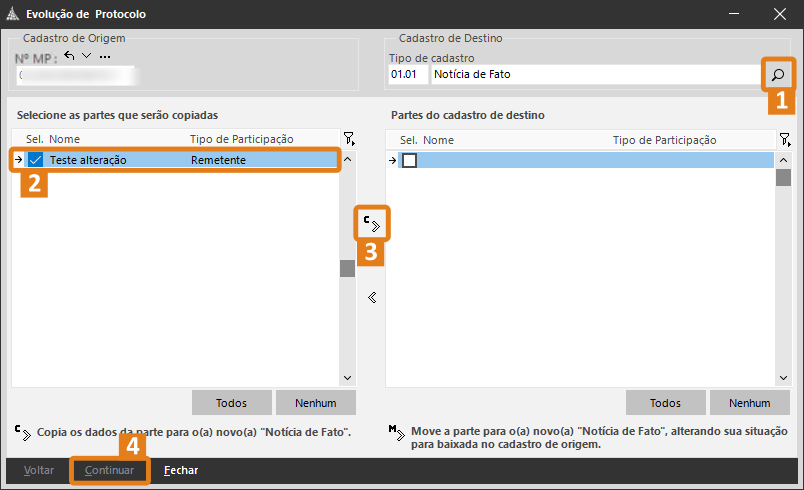Open the filter icon of the origin parts list
This screenshot has height=490, width=804.
tap(348, 139)
